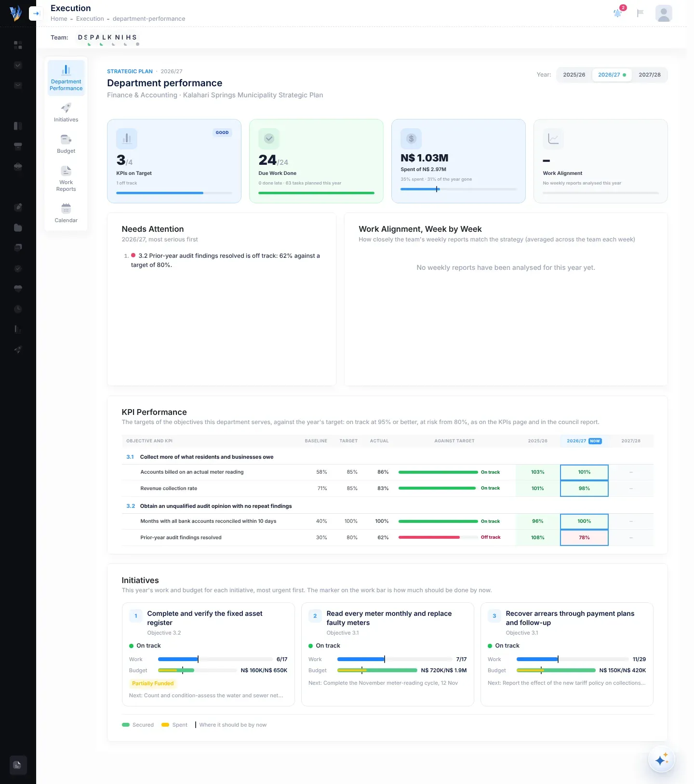Click the STRATEGIC PLAN link
The width and height of the screenshot is (694, 784).
pos(130,71)
